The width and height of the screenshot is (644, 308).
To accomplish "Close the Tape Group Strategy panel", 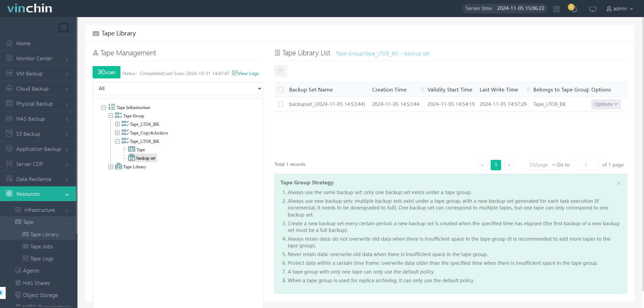I will [x=619, y=184].
